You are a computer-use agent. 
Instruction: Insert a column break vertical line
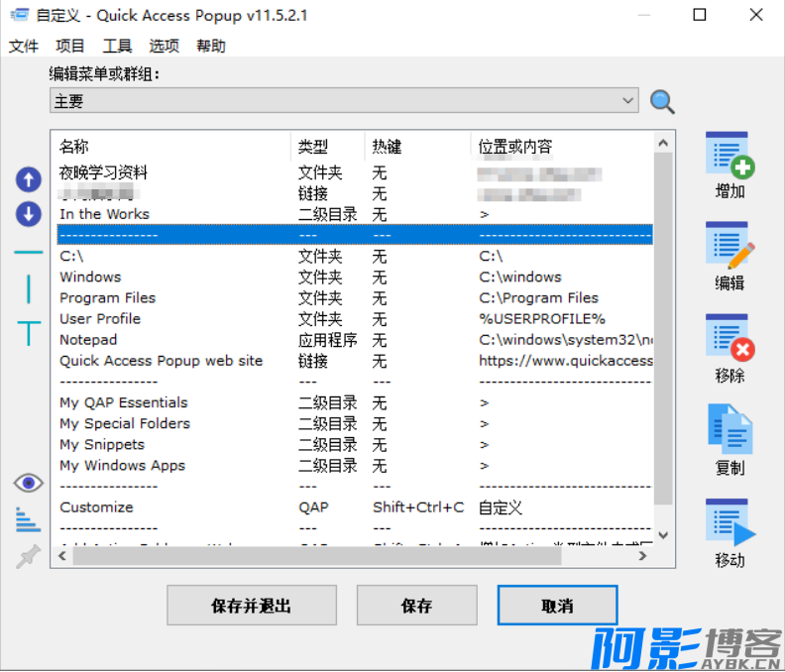click(29, 288)
